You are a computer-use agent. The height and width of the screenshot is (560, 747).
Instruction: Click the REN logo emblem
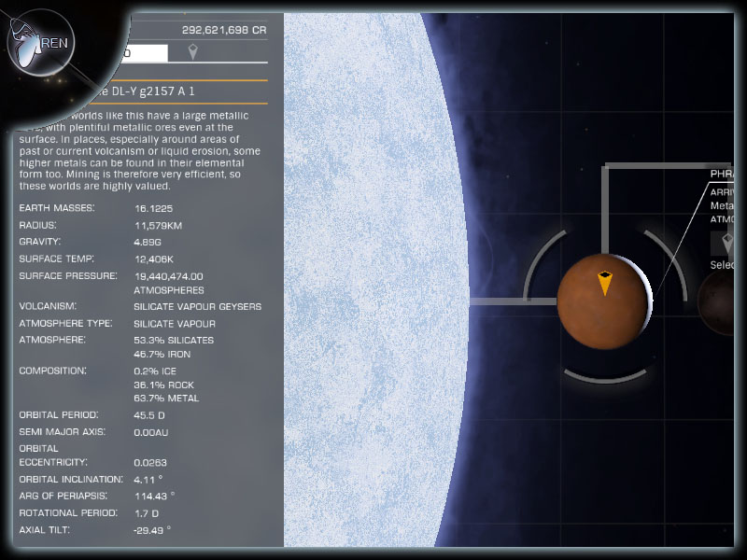coord(40,42)
